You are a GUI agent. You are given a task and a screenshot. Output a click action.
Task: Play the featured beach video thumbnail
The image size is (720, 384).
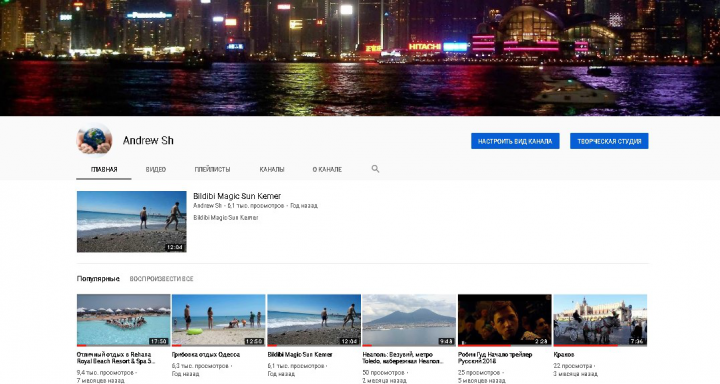click(131, 222)
